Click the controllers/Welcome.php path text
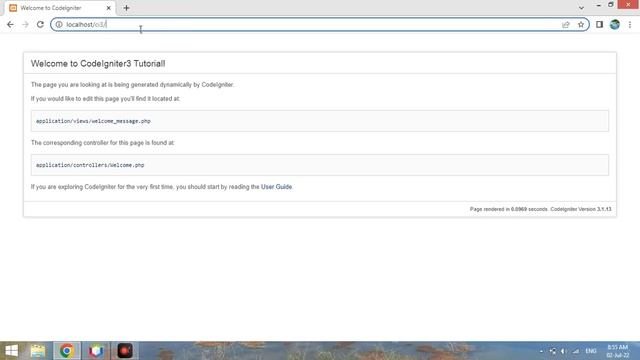Screen dimensions: 640x360 (x=90, y=165)
